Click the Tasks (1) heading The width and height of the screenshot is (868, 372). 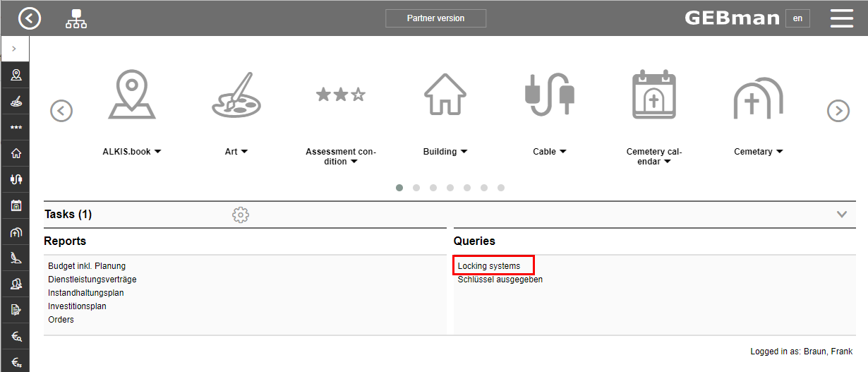(68, 215)
